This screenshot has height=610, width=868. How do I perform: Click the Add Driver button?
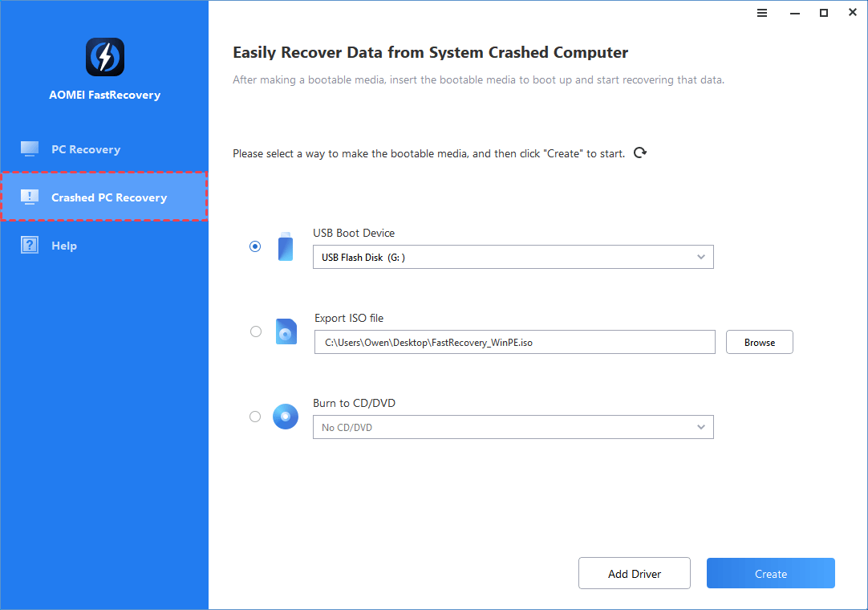click(x=634, y=573)
